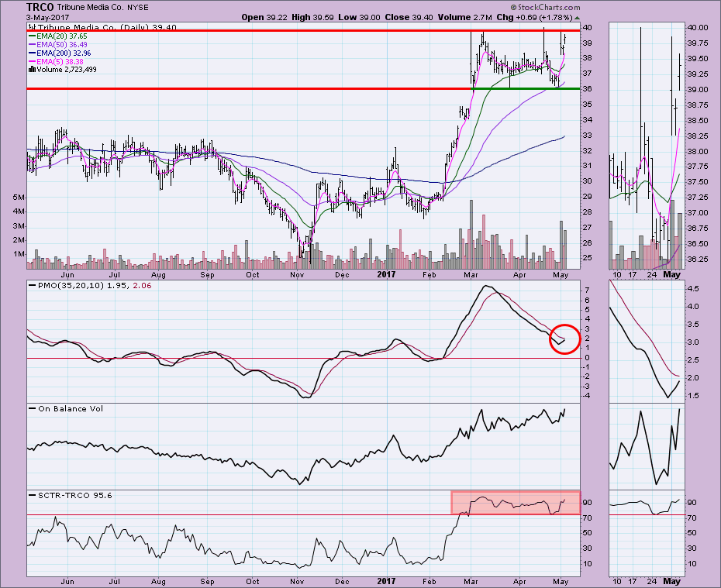Click the SCTR-TRCO legend marker icon
Screen dimensions: 721x588
(x=33, y=494)
